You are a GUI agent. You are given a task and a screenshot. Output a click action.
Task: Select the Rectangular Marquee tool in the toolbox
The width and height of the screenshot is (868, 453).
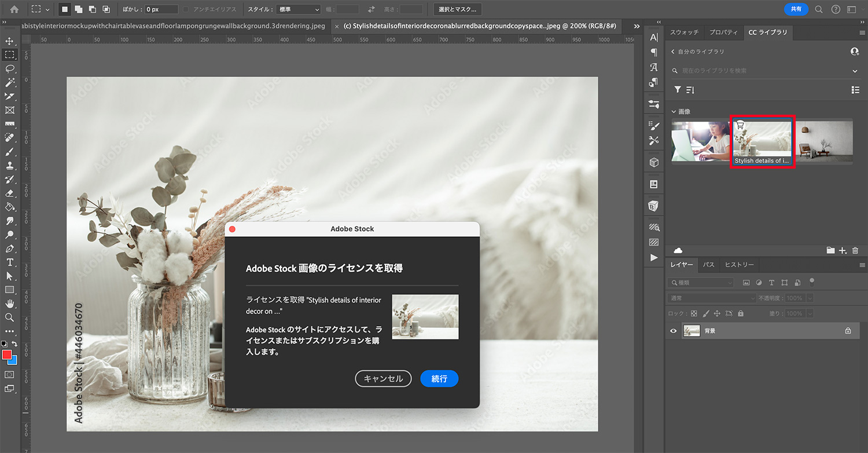(x=9, y=55)
